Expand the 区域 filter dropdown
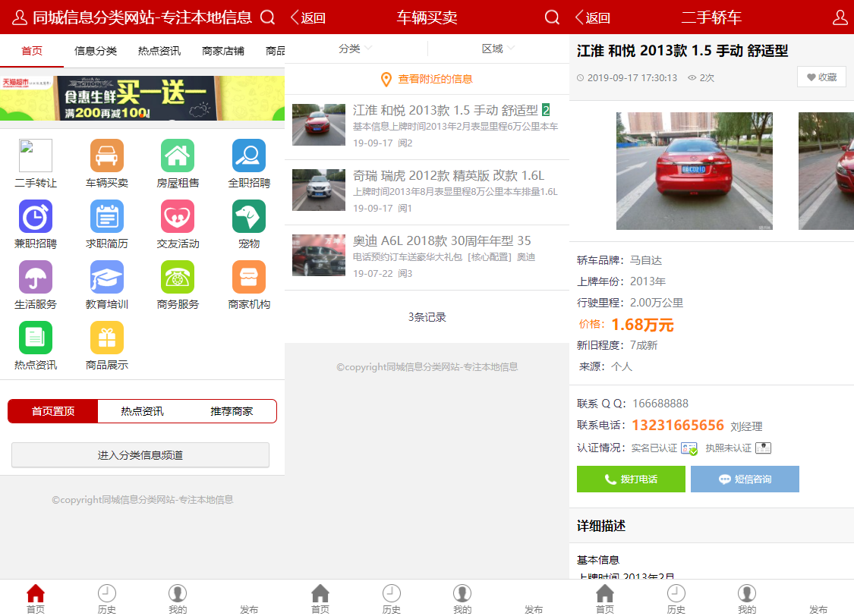 click(498, 49)
